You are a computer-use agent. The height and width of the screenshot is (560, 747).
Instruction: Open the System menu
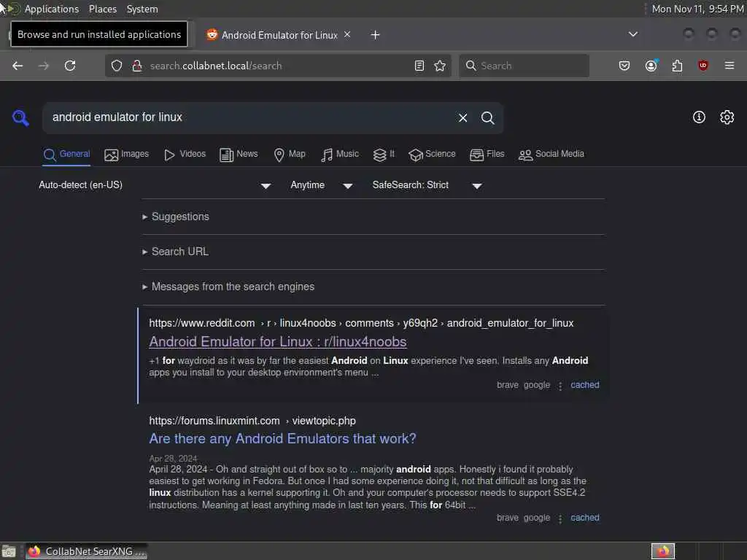click(x=142, y=9)
